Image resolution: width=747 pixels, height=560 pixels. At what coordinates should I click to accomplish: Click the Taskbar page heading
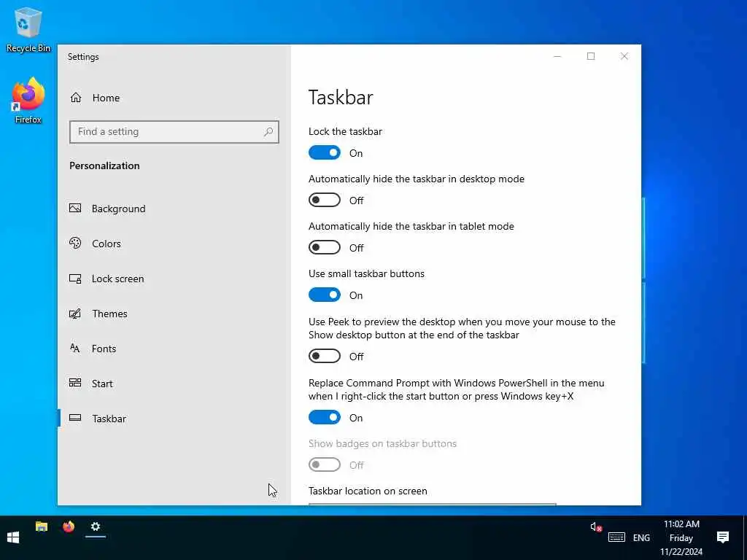click(341, 97)
